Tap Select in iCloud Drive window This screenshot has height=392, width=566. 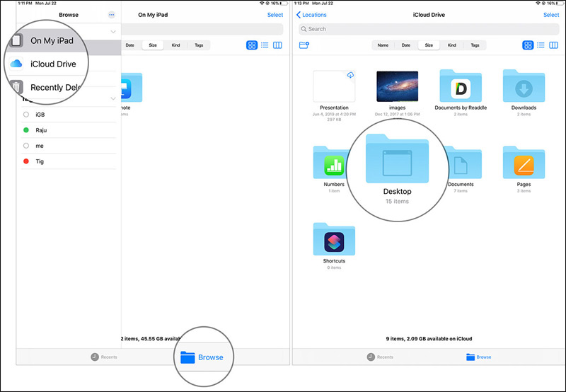point(551,15)
